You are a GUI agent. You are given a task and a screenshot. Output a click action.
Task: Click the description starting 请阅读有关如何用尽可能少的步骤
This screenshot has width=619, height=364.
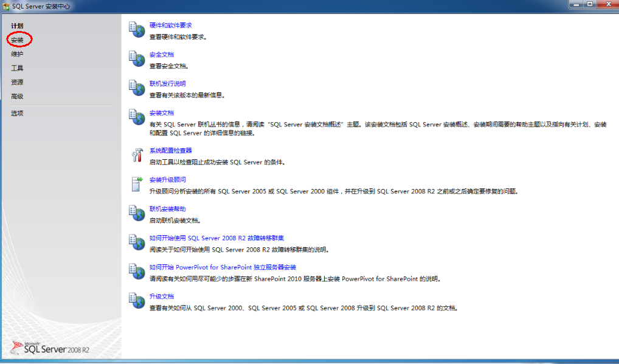pos(296,279)
